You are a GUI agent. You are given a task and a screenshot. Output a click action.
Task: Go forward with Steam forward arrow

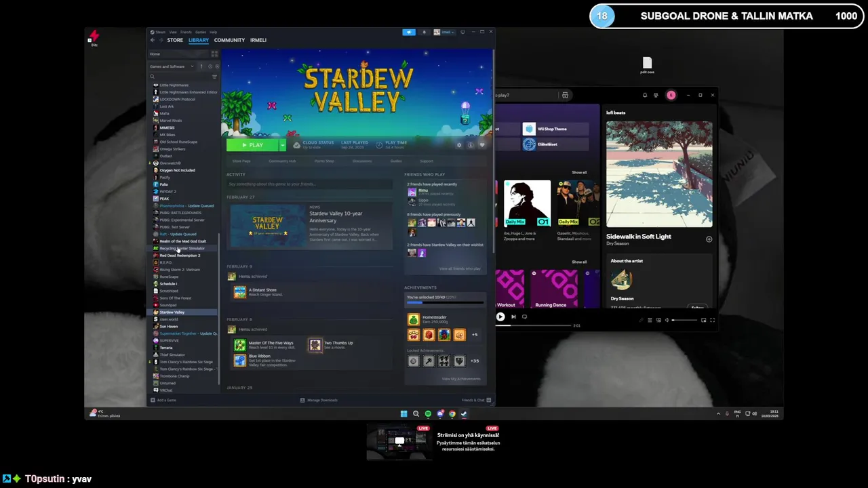tap(161, 40)
